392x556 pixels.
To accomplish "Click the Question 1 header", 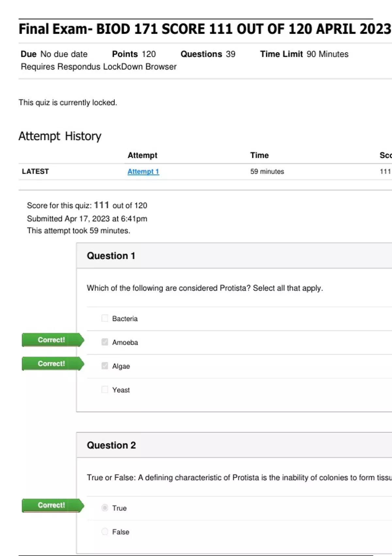I will [111, 256].
